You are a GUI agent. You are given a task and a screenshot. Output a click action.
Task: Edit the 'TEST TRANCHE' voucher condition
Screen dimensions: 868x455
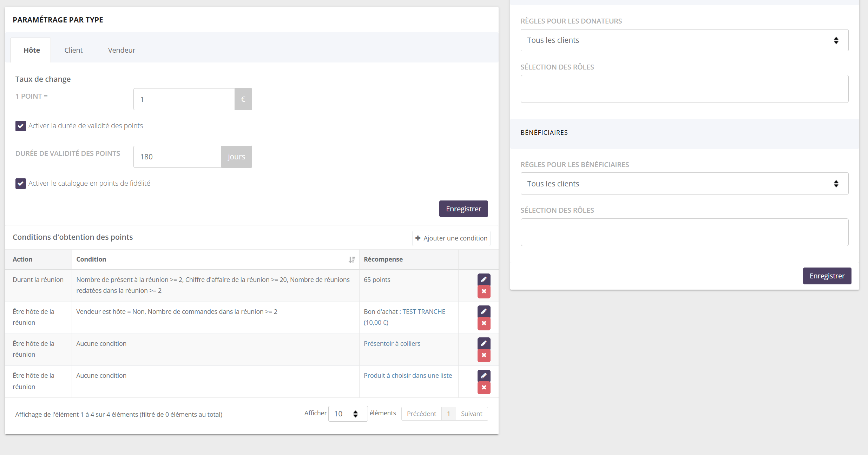coord(484,311)
